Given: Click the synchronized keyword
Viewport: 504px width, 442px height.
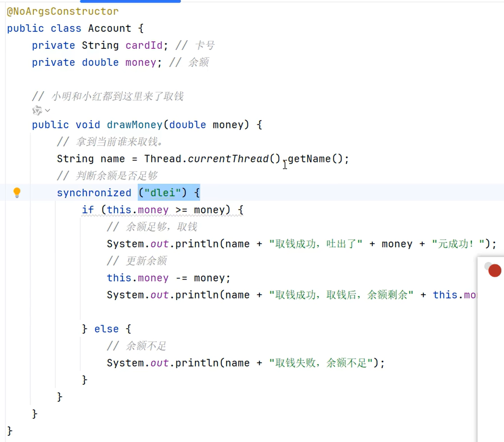Looking at the screenshot, I should [94, 193].
